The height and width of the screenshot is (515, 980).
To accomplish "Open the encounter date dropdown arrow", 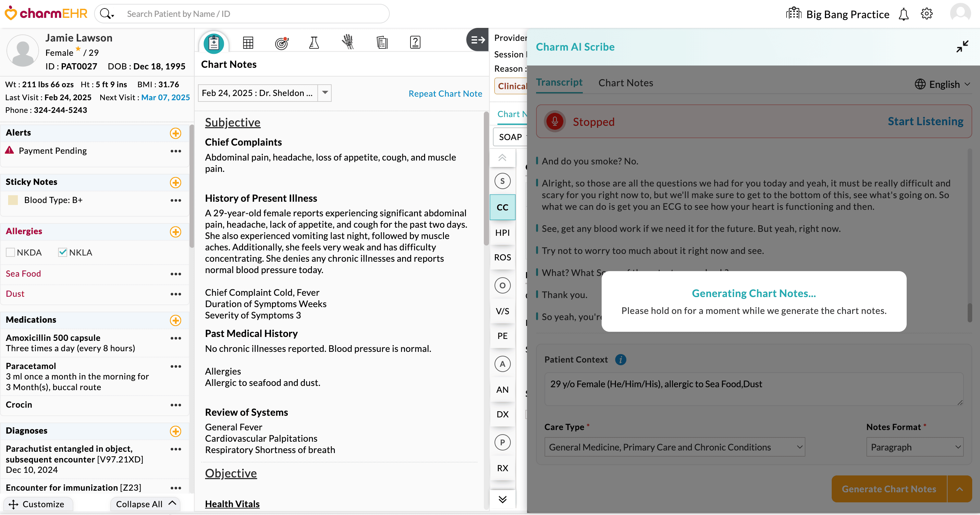I will coord(325,93).
